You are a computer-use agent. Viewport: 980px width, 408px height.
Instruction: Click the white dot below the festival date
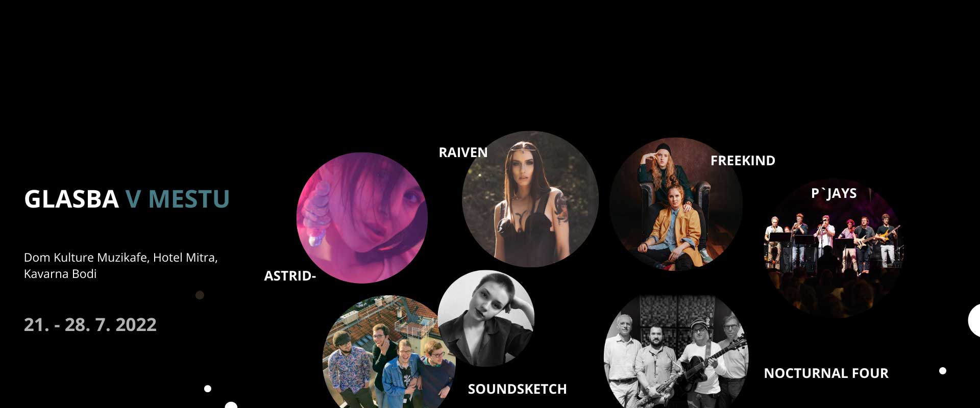[x=207, y=389]
